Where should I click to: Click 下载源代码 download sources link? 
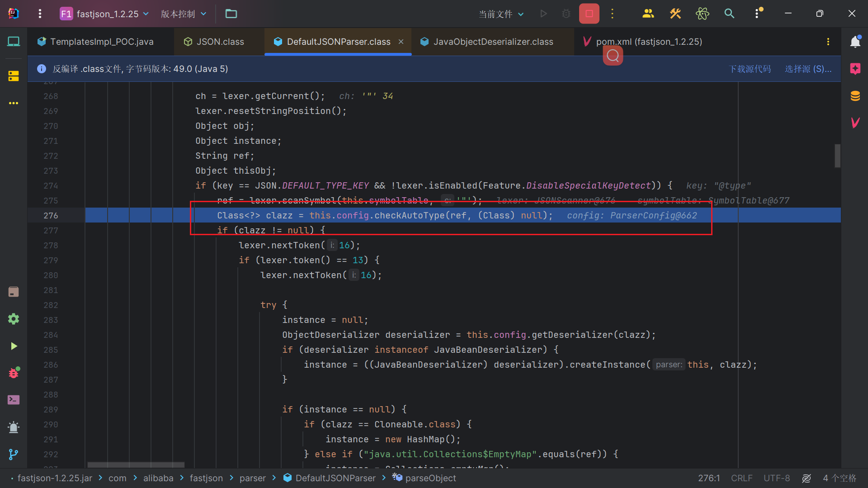[750, 69]
